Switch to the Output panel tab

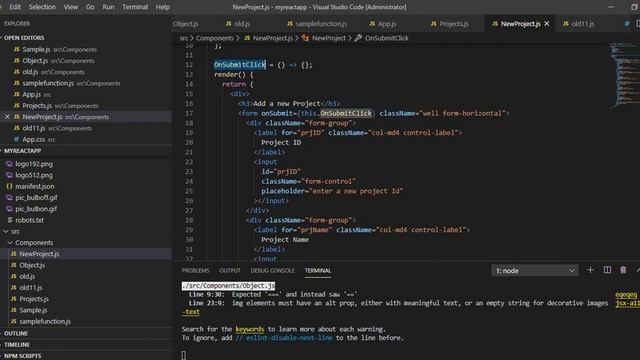pyautogui.click(x=230, y=271)
